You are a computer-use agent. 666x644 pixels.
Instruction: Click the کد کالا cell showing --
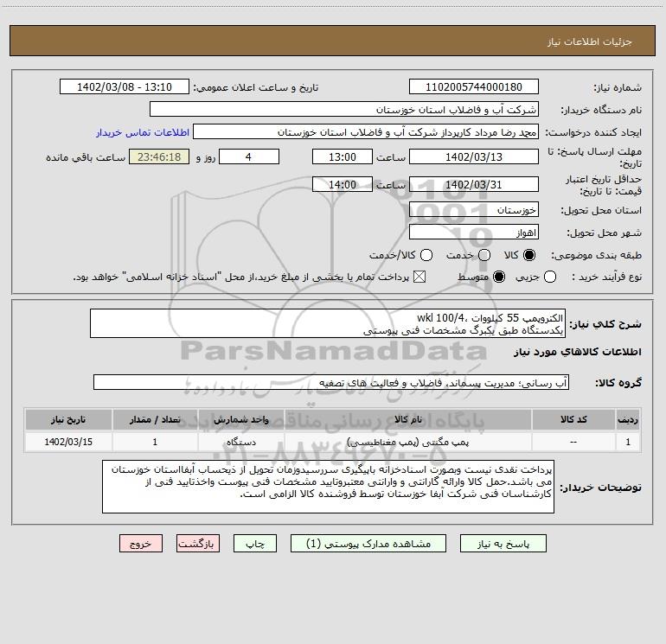coord(573,442)
